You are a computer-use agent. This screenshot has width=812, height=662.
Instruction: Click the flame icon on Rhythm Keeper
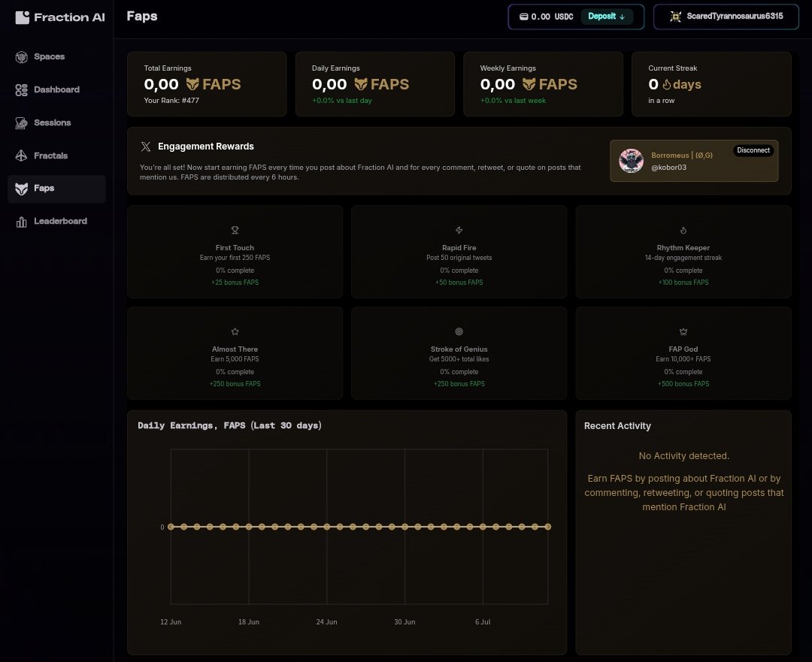click(683, 230)
